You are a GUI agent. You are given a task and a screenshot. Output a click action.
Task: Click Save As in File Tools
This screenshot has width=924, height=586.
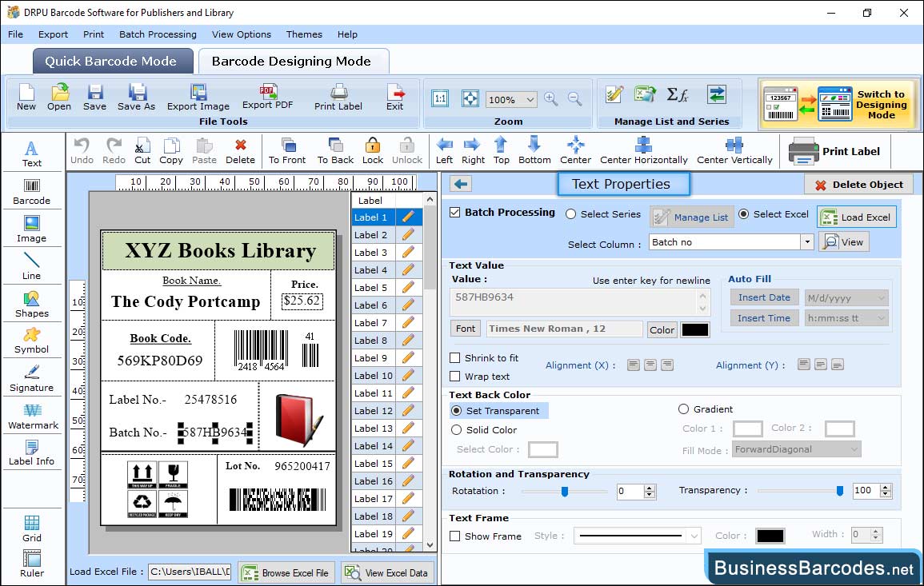(136, 98)
